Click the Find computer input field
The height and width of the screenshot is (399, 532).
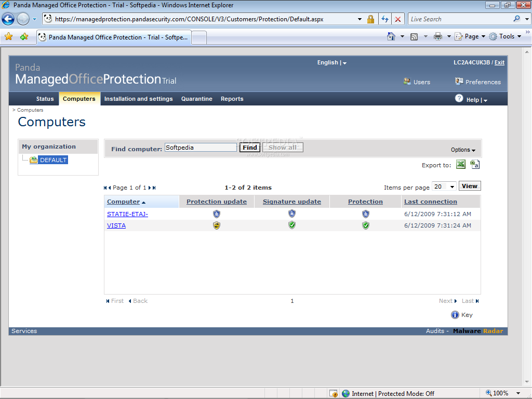click(201, 147)
